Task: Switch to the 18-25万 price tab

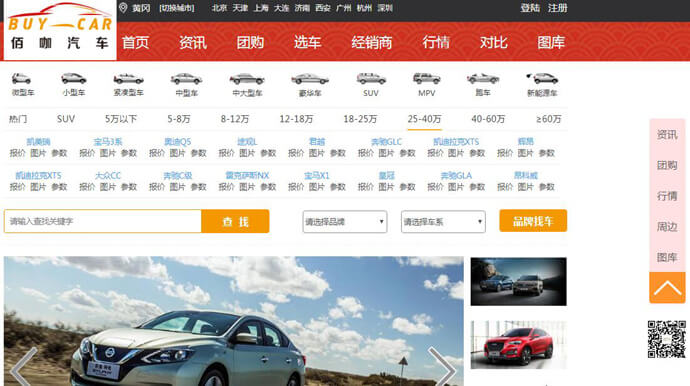Action: click(x=360, y=119)
